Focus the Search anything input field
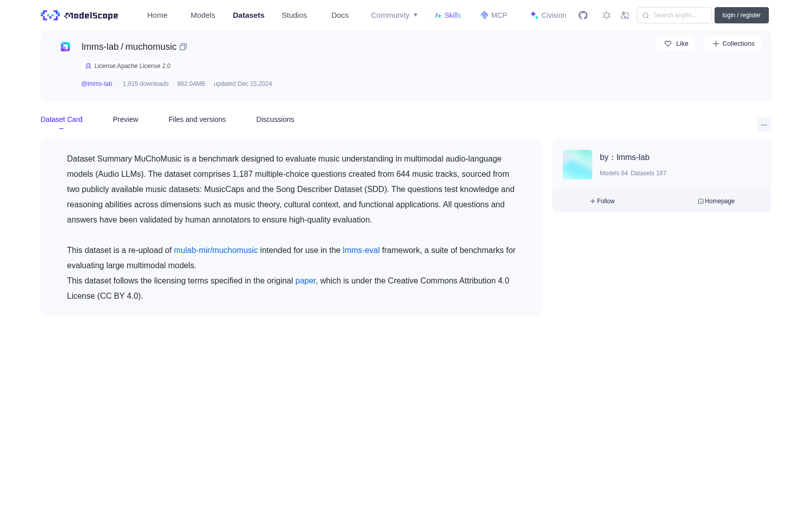The height and width of the screenshot is (508, 812). [674, 15]
